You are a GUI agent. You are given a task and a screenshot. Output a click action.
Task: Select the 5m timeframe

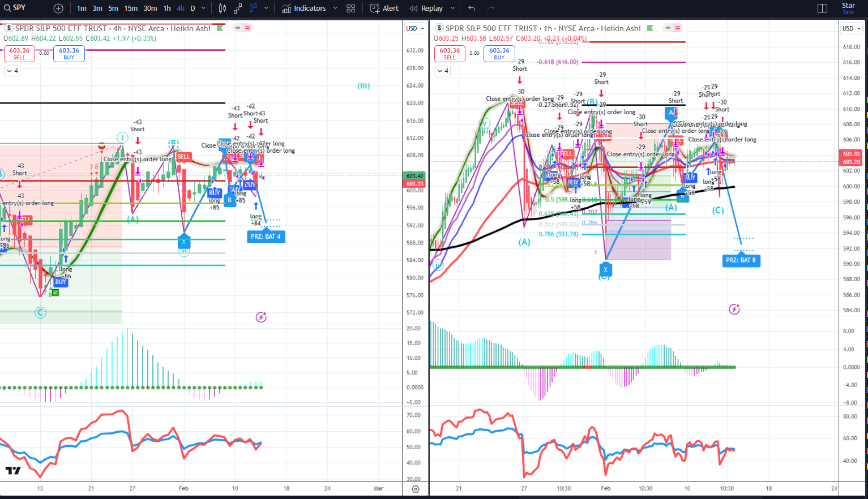(113, 8)
